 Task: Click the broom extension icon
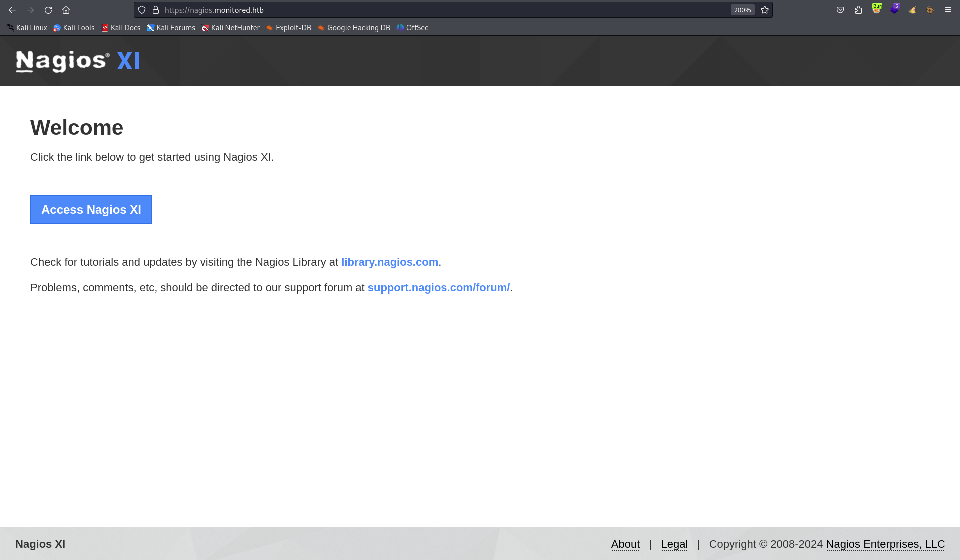(913, 10)
